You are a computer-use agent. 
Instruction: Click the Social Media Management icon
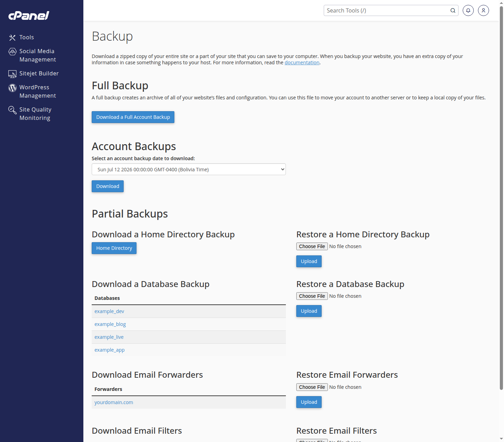(x=13, y=51)
